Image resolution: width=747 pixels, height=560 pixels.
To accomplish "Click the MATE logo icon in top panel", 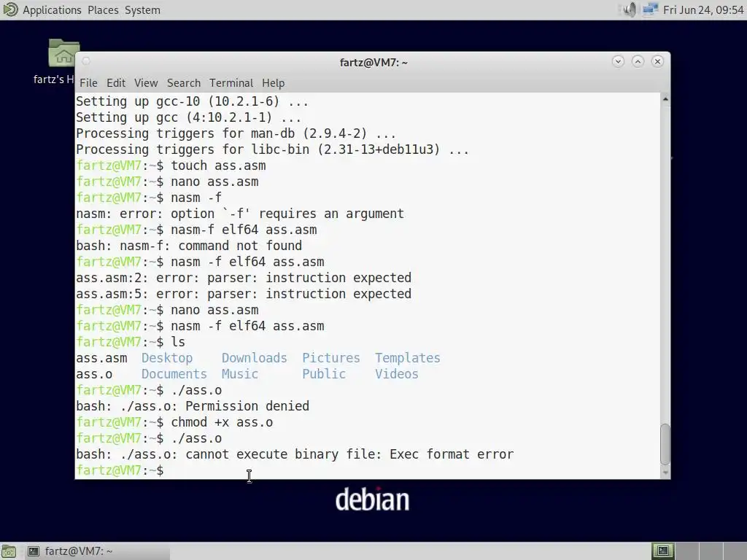I will [10, 9].
